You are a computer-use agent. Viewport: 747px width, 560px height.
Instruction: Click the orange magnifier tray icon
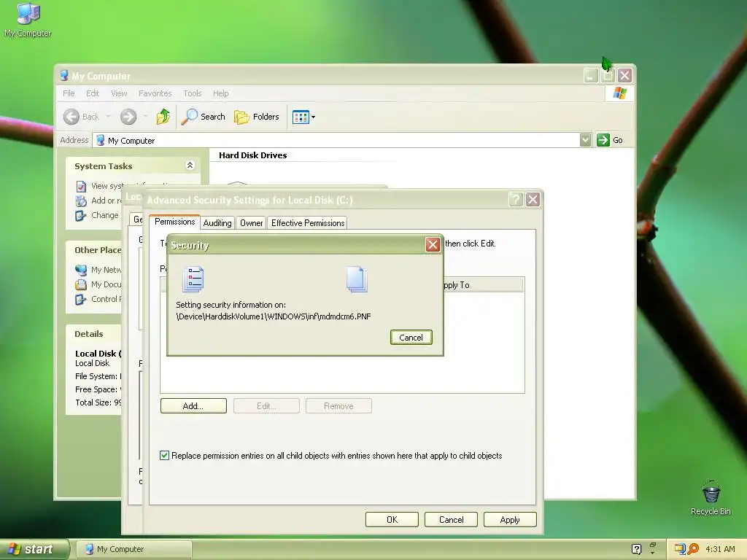693,549
